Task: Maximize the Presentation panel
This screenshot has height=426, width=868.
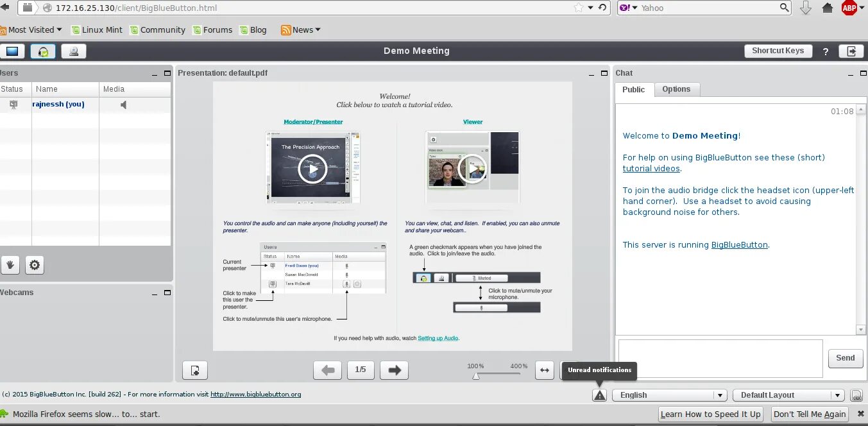Action: 604,73
